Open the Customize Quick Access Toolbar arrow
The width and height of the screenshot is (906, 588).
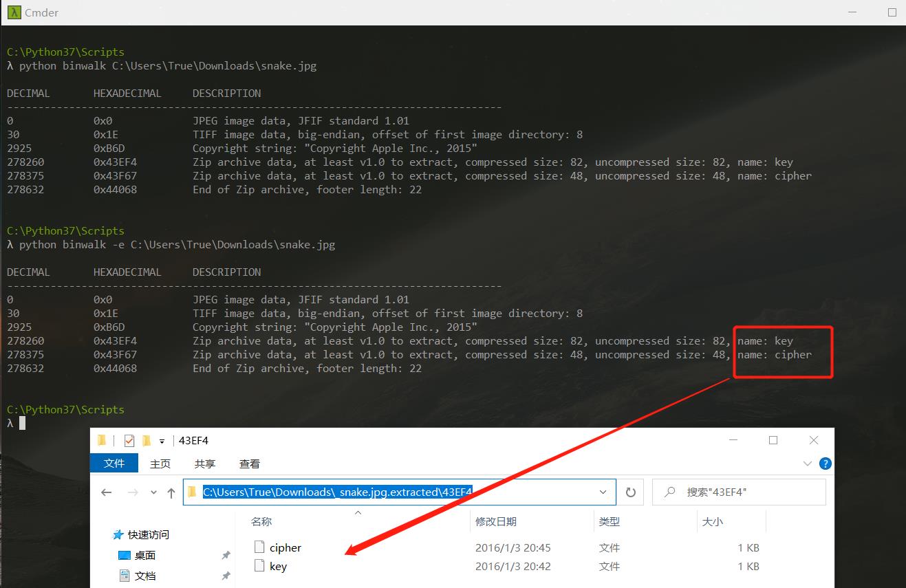point(162,442)
